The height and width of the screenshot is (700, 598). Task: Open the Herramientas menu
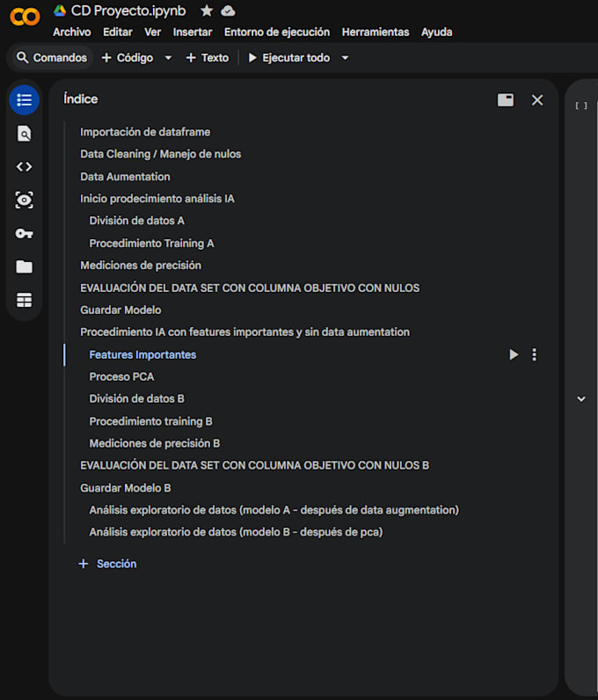click(x=376, y=33)
